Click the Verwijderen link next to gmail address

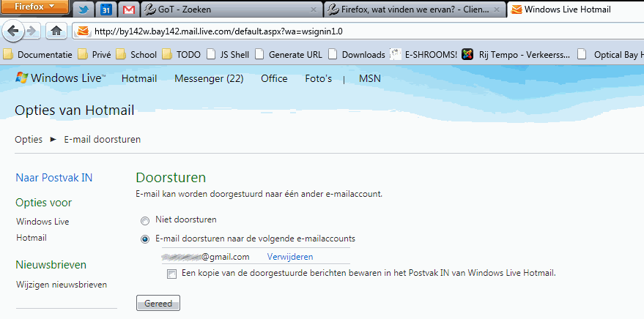(290, 257)
